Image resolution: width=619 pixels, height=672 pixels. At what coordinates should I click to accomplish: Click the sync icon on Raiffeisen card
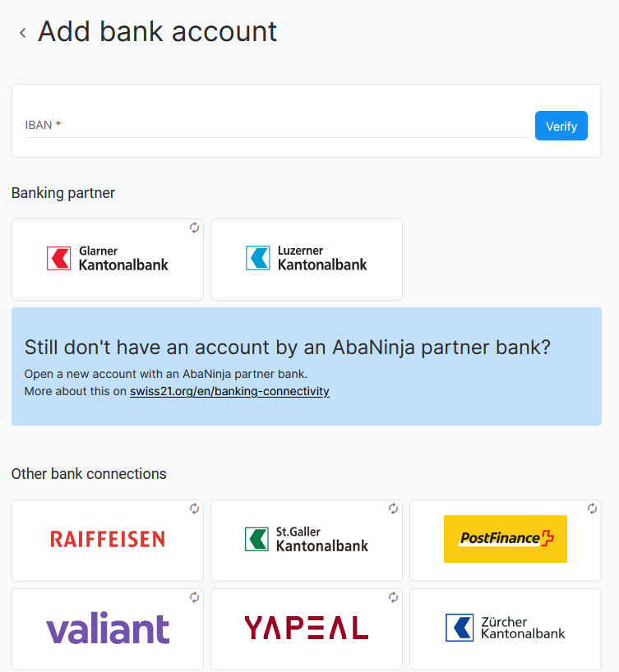pyautogui.click(x=194, y=509)
